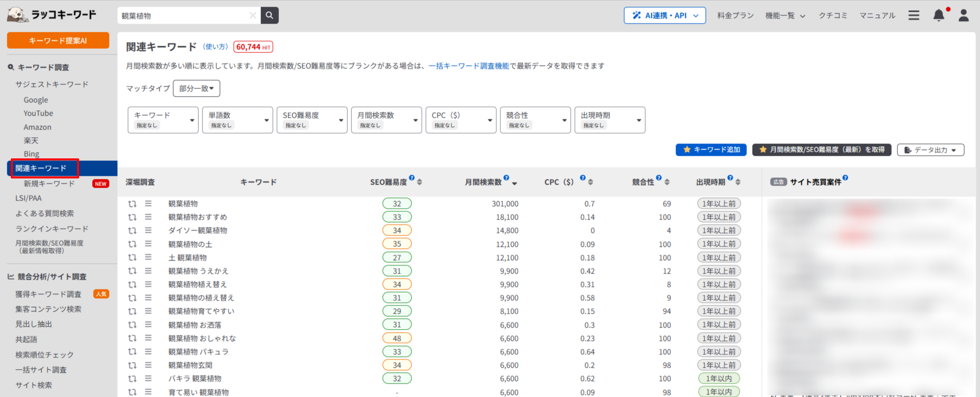Open the CPC ($) filter dropdown
This screenshot has height=397, width=980.
click(x=461, y=120)
